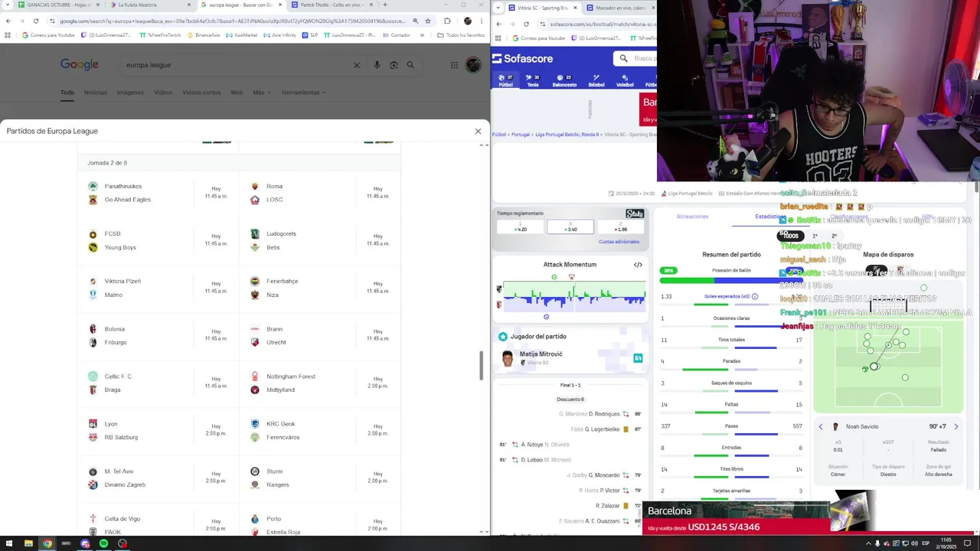Show previous shot in shot map
Image resolution: width=980 pixels, height=551 pixels.
click(x=821, y=427)
